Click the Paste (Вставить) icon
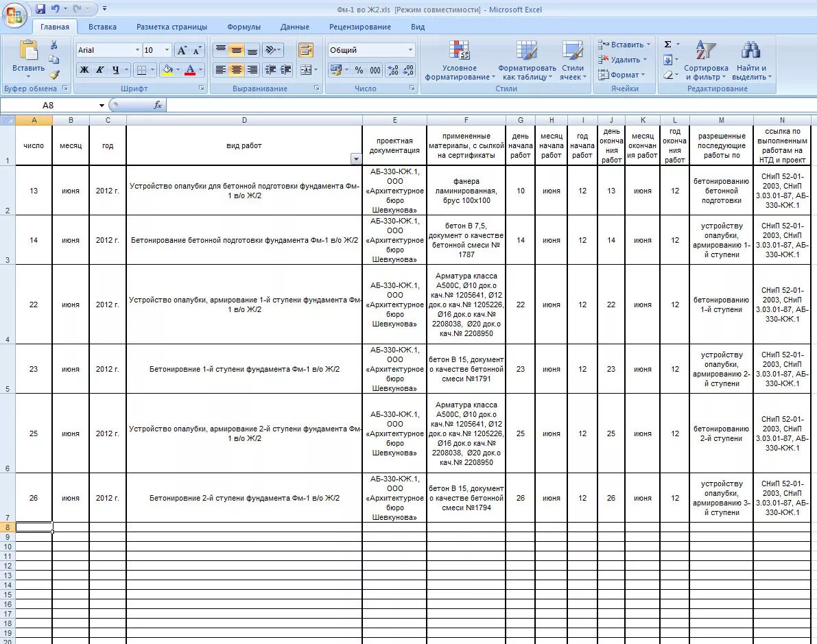This screenshot has height=644, width=817. (29, 51)
